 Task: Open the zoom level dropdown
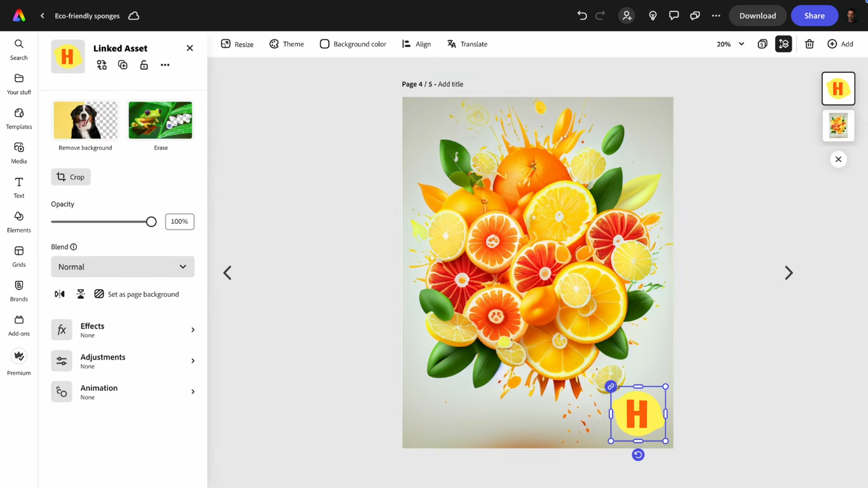point(730,44)
